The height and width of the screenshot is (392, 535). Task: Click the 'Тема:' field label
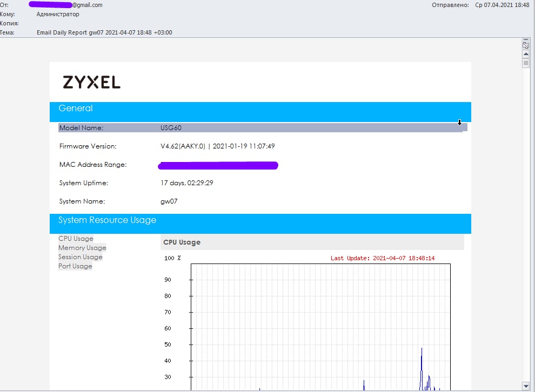[x=7, y=32]
